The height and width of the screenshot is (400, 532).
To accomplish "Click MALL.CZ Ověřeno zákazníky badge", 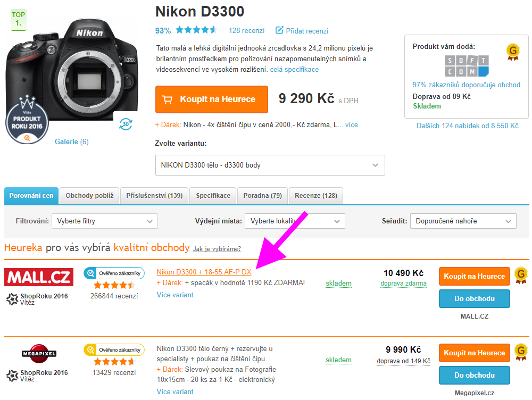I will [x=114, y=273].
